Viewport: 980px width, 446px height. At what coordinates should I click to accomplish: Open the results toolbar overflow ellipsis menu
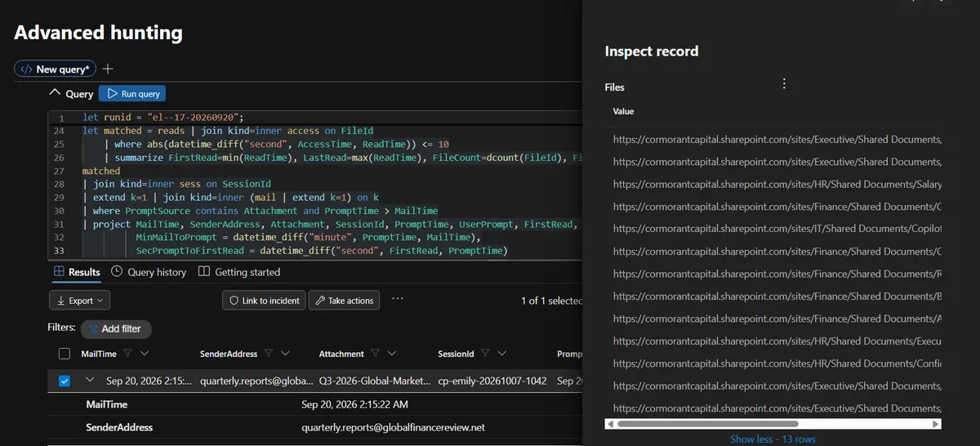(398, 300)
